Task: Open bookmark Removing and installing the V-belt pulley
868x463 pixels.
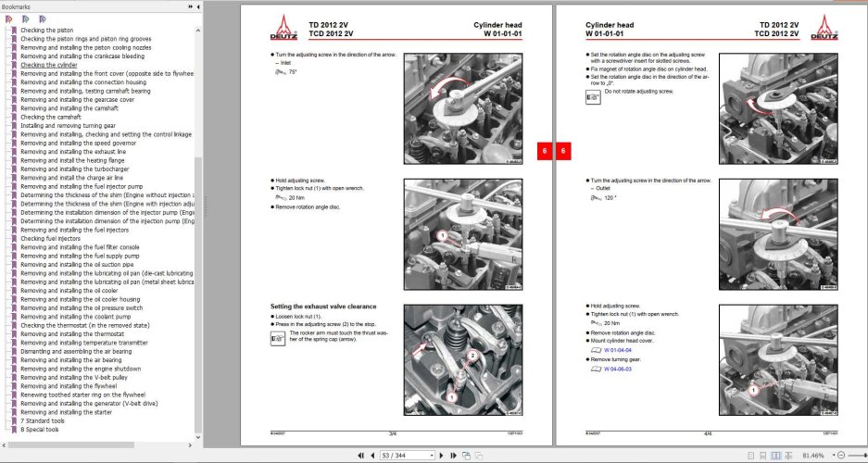Action: [73, 377]
